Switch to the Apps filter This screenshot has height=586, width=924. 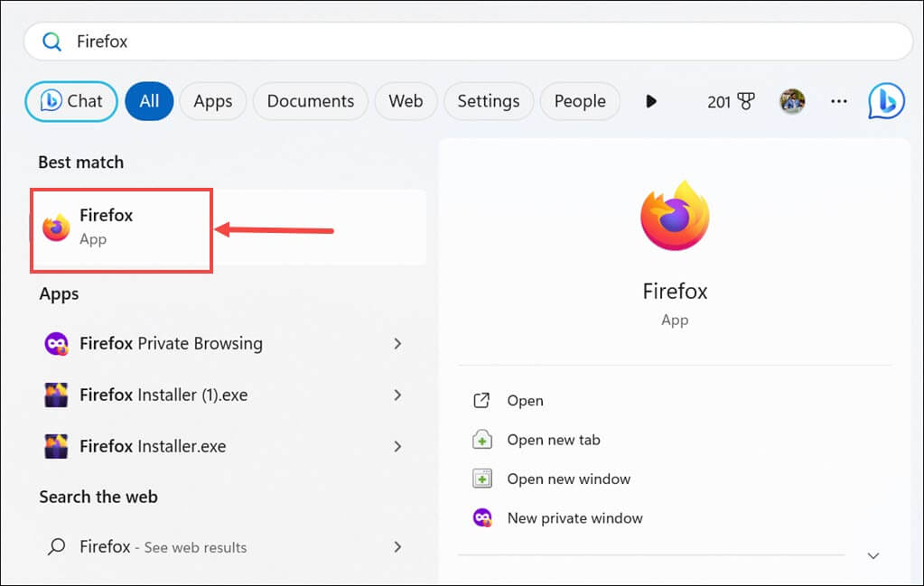coord(213,101)
